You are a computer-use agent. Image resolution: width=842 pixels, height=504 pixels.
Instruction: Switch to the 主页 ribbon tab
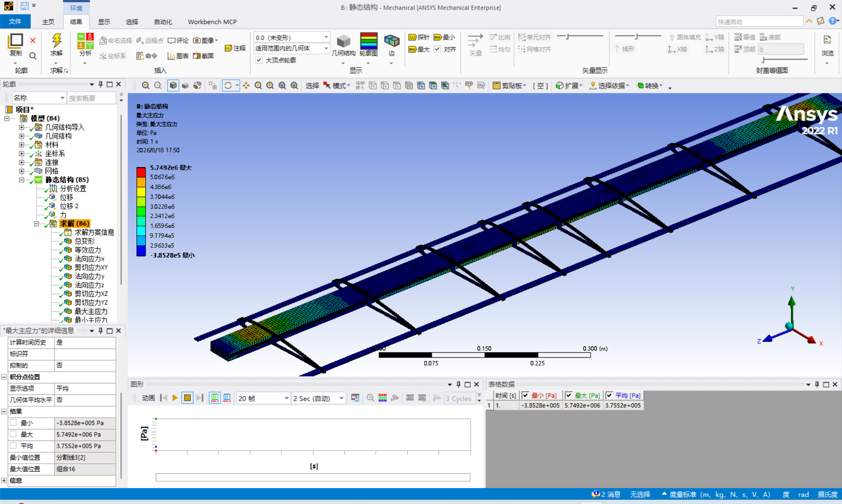(48, 21)
